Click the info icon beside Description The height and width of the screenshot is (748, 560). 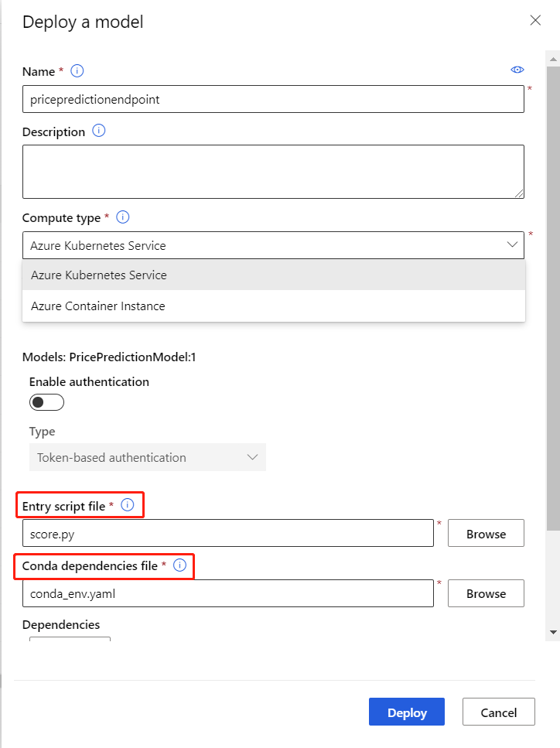[x=98, y=131]
